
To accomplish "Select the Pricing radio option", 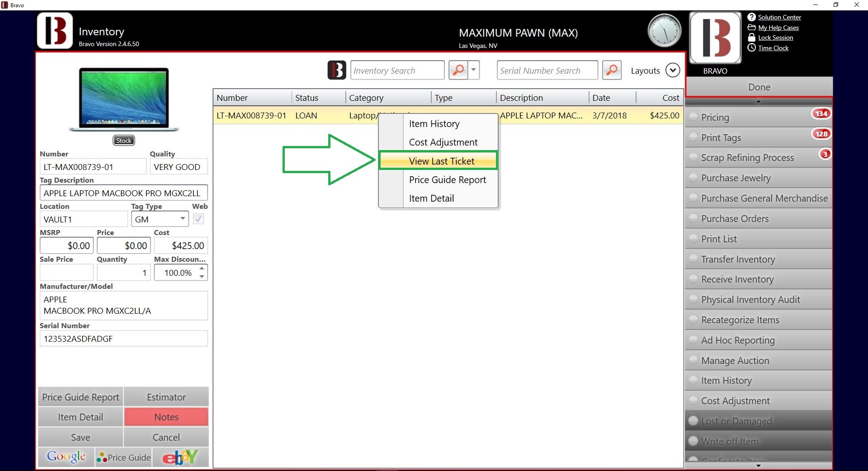I will [759, 117].
